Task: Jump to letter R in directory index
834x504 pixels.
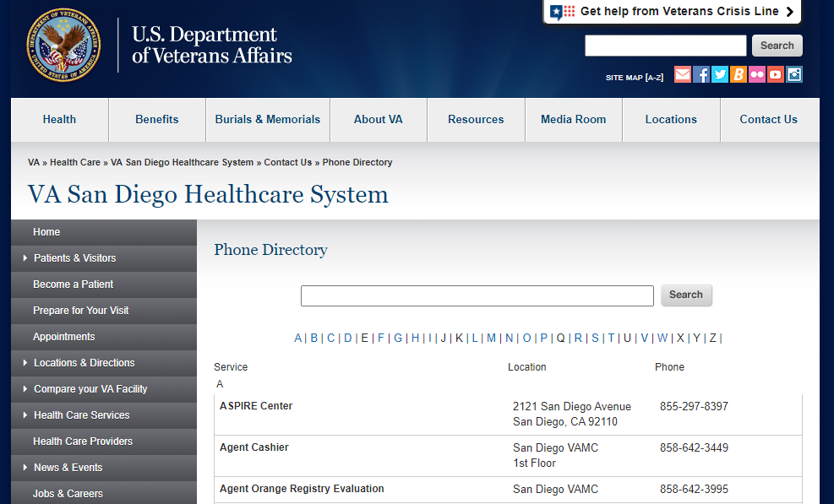Action: point(578,339)
